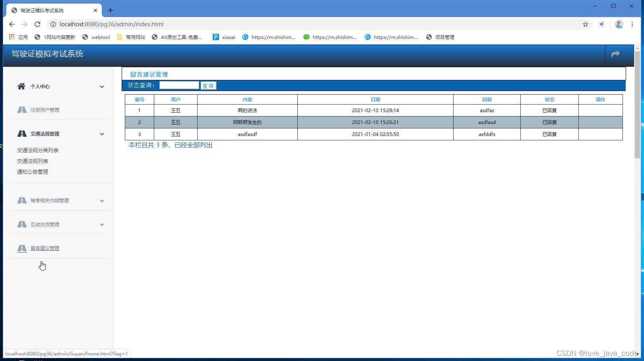Close the 驾驶证模拟考试系统 tab

95,10
